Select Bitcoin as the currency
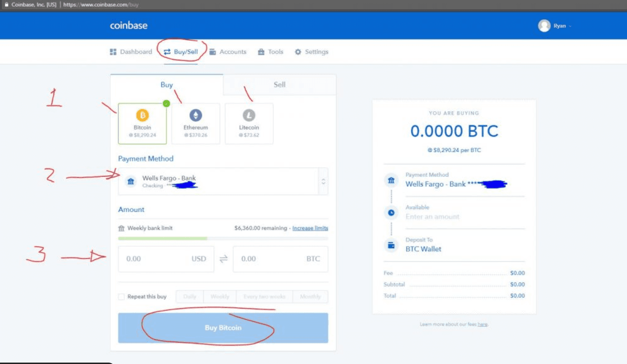 [x=142, y=123]
